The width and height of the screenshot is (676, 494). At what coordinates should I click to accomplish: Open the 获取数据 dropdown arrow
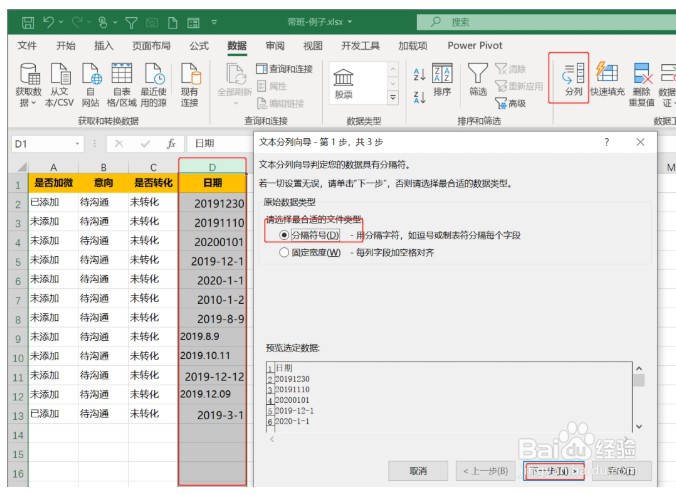point(33,103)
